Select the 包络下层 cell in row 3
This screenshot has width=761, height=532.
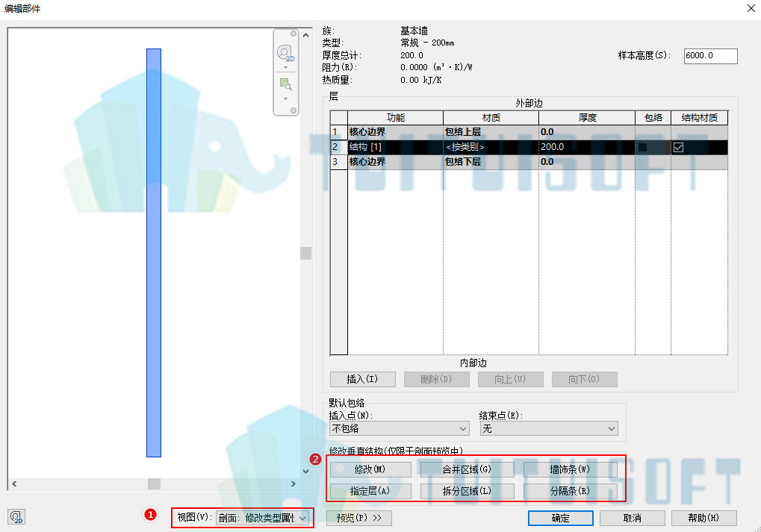tap(491, 162)
